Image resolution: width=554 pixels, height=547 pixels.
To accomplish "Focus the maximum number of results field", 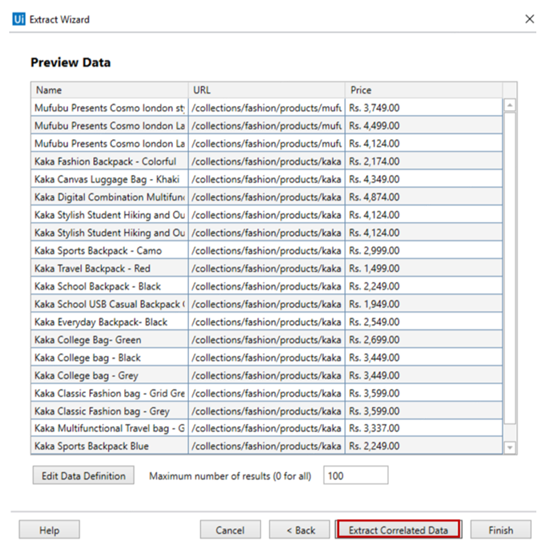I will (355, 476).
